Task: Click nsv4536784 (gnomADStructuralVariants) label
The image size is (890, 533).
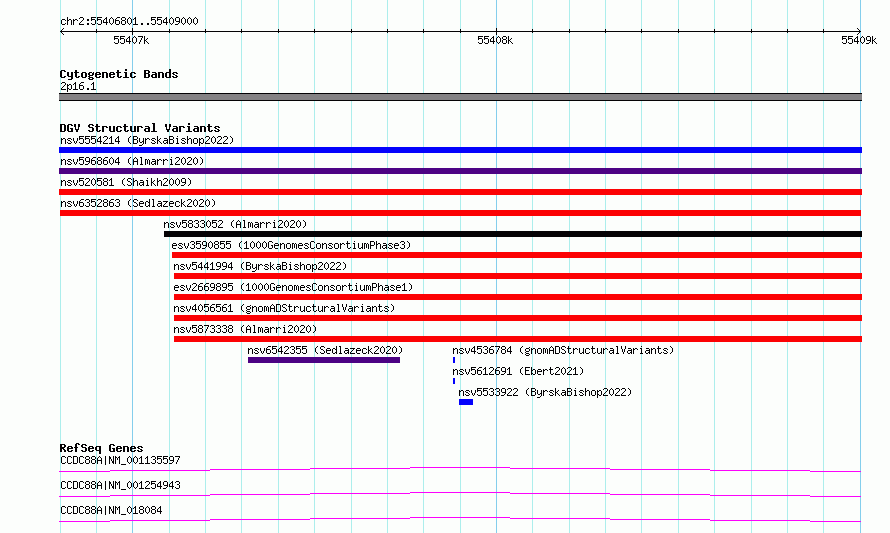Action: click(x=563, y=350)
